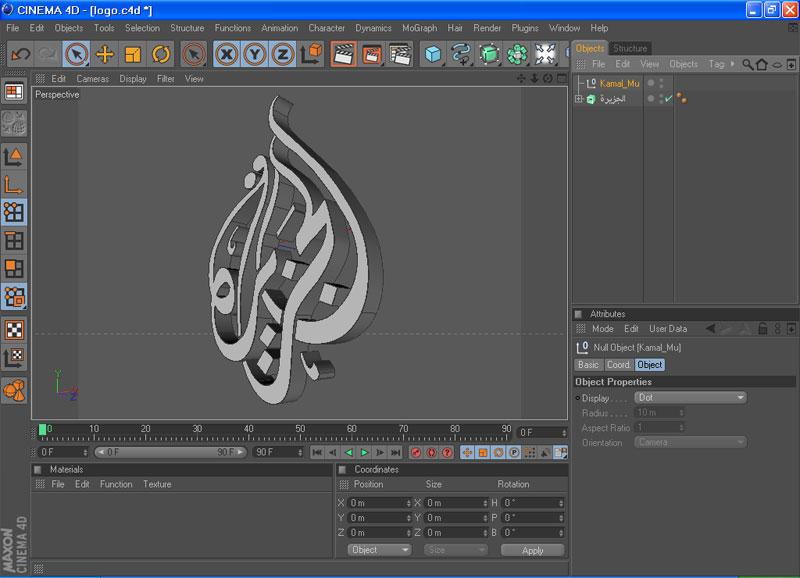Image resolution: width=800 pixels, height=578 pixels.
Task: Open the spline objects icon
Action: tap(461, 54)
